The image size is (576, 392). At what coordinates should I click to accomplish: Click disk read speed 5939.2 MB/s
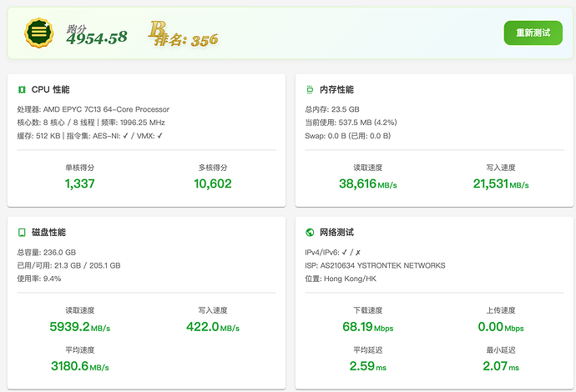pos(79,327)
